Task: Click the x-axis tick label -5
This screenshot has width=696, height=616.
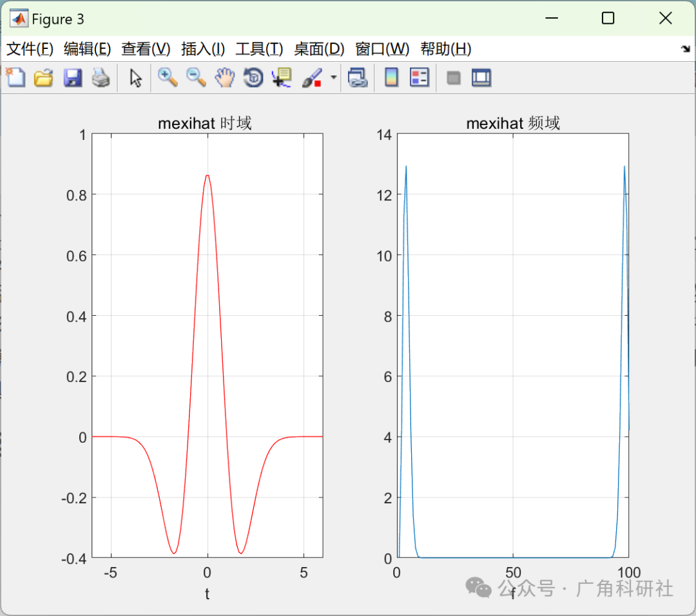Action: tap(111, 573)
